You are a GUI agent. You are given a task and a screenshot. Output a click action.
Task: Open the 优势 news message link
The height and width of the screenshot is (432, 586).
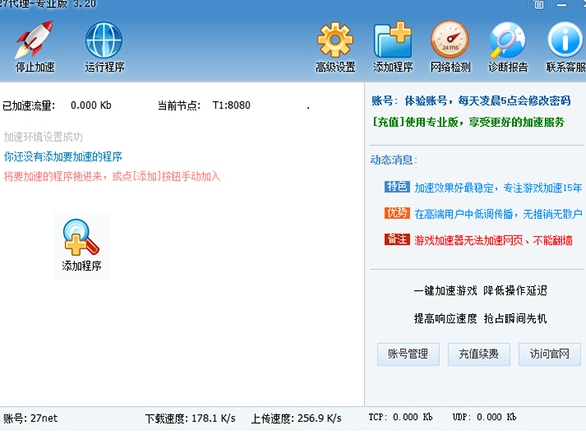pos(498,214)
